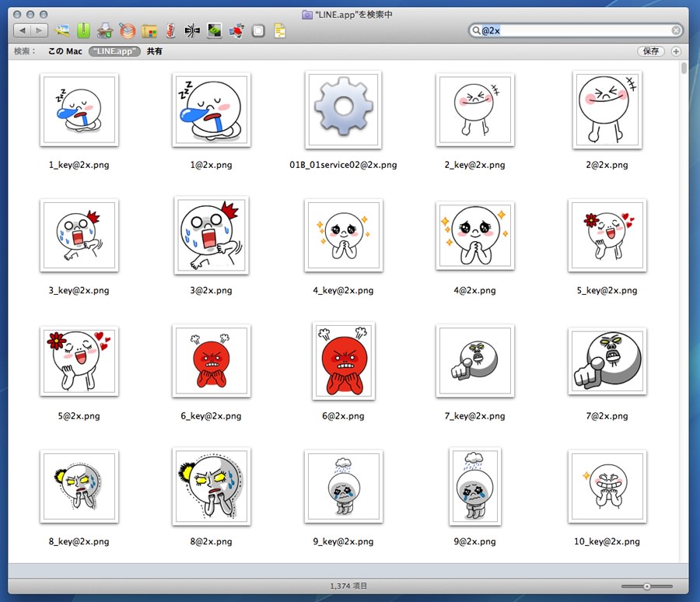Click the file name 4@2x.png

click(475, 291)
